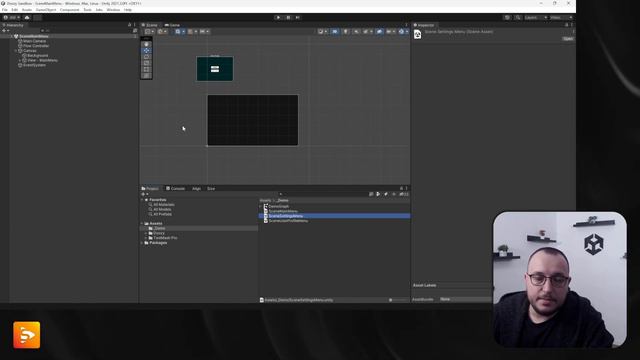Click the Step frame button
This screenshot has width=640, height=360.
pos(298,18)
